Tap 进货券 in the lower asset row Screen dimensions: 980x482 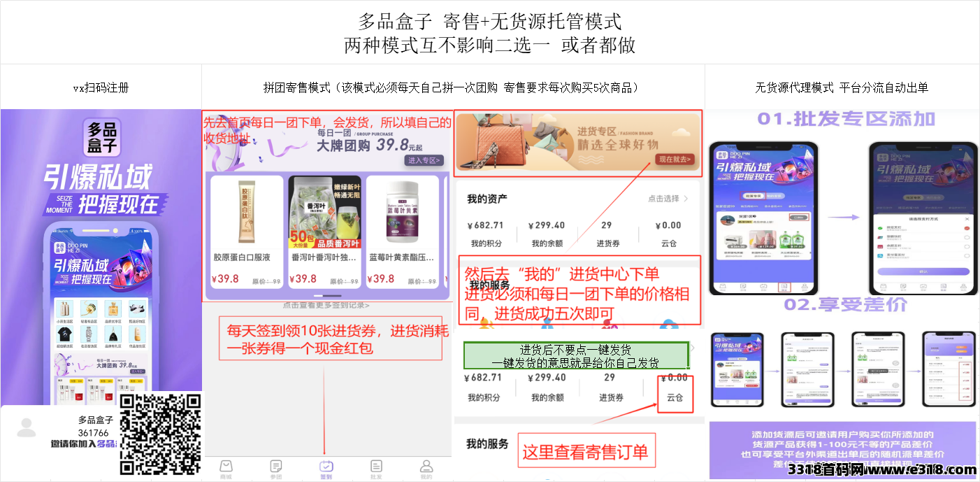pos(610,397)
